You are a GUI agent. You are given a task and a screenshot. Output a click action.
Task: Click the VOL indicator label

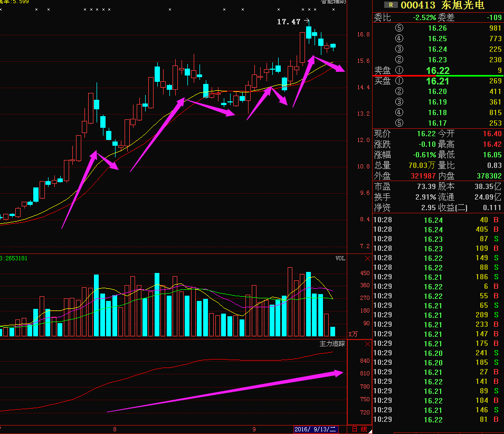(x=340, y=258)
